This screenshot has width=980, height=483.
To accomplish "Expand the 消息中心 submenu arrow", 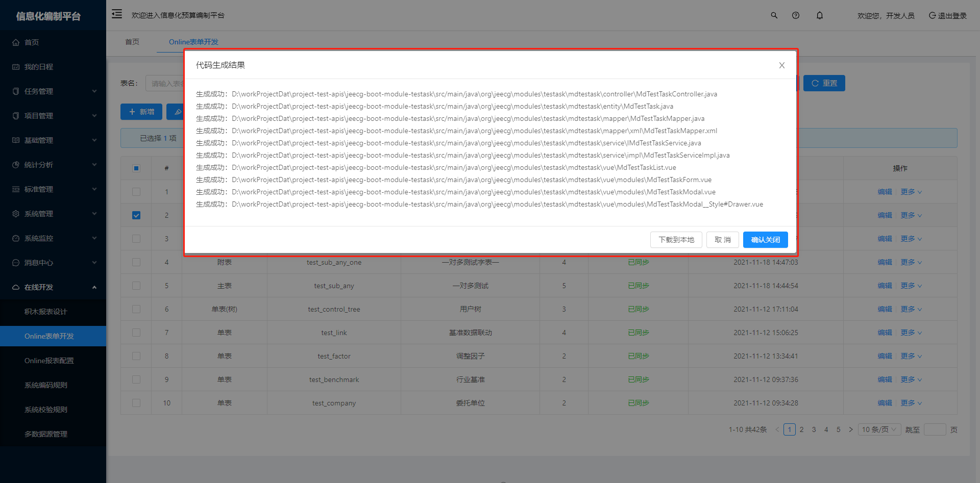I will coord(94,263).
